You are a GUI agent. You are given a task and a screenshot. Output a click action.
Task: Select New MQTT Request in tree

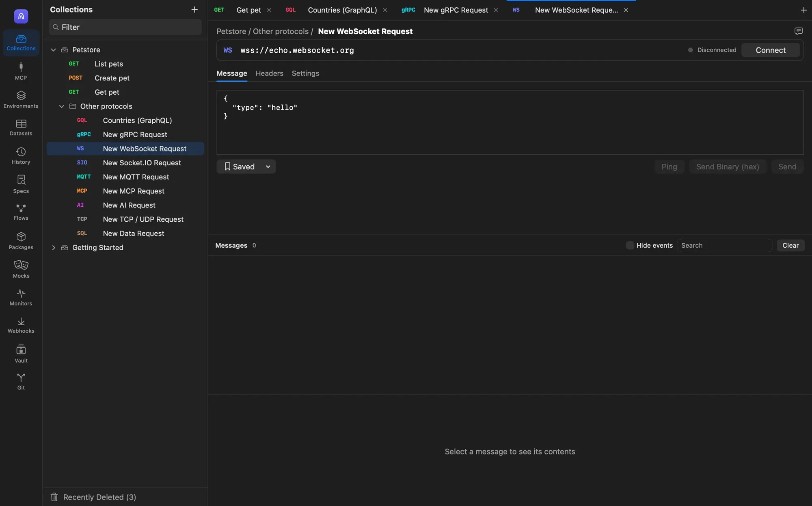pos(125,177)
